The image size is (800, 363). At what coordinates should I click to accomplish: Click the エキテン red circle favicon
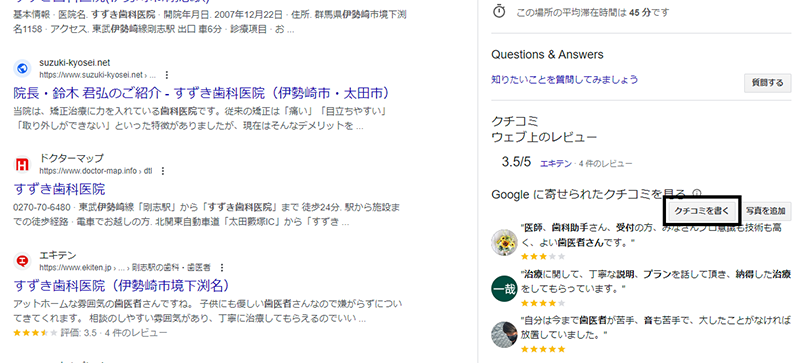pyautogui.click(x=22, y=261)
